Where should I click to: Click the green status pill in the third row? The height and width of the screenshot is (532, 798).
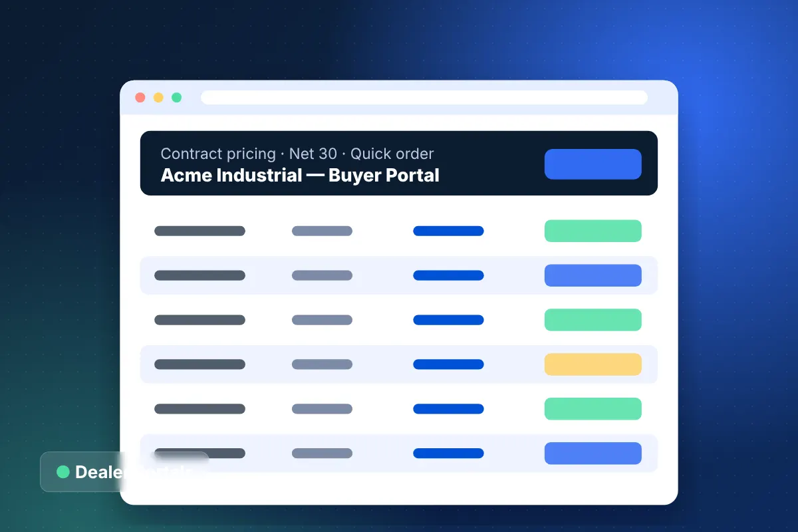coord(593,320)
